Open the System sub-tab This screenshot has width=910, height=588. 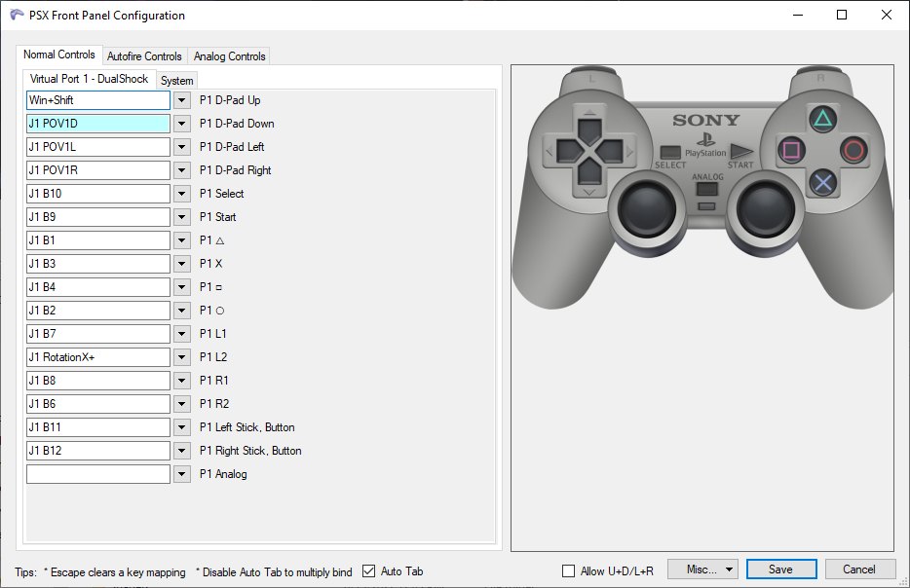click(x=176, y=80)
